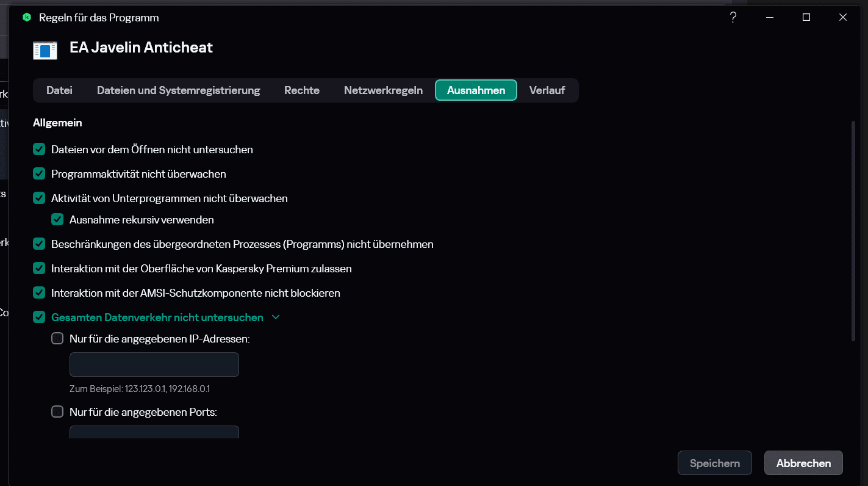Collapse the 'Gesamten Datenverkehr nicht untersuchen' chevron
Viewport: 868px width, 486px height.
point(276,317)
